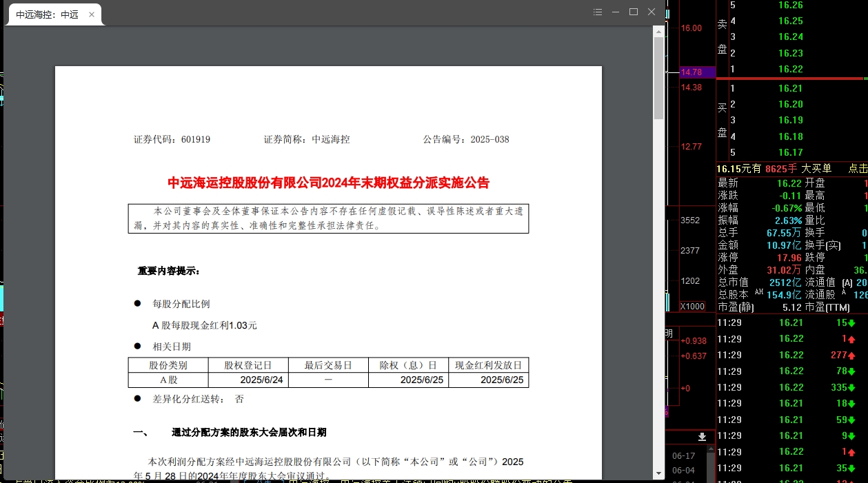Select the 06-17 date entry
Image resolution: width=868 pixels, height=483 pixels.
(x=683, y=456)
